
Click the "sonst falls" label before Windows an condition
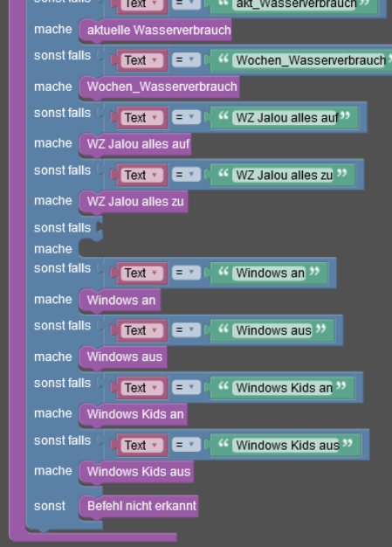point(62,268)
